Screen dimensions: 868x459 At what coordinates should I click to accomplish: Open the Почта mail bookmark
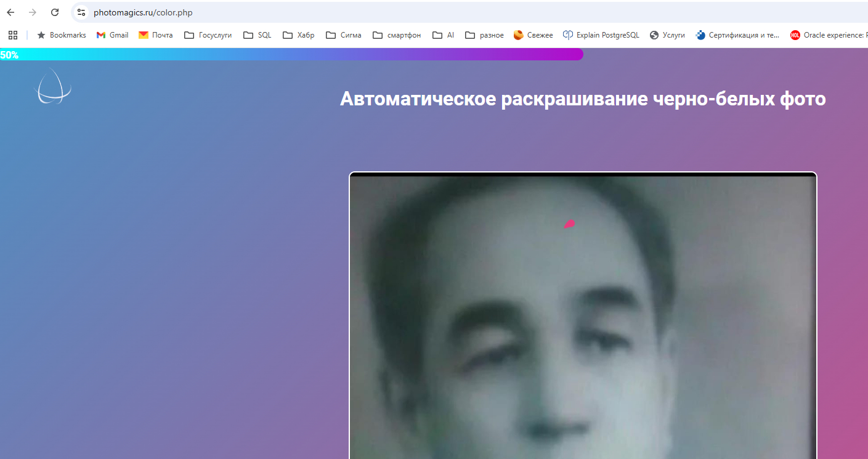tap(156, 35)
